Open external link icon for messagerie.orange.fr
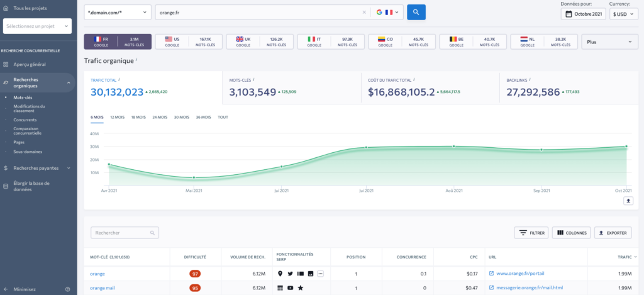The height and width of the screenshot is (295, 644). [491, 288]
